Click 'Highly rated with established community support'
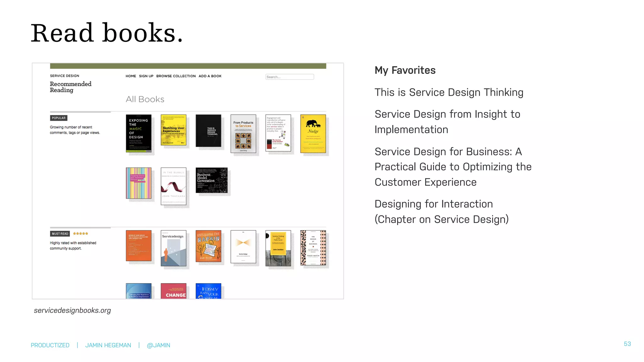 [73, 246]
